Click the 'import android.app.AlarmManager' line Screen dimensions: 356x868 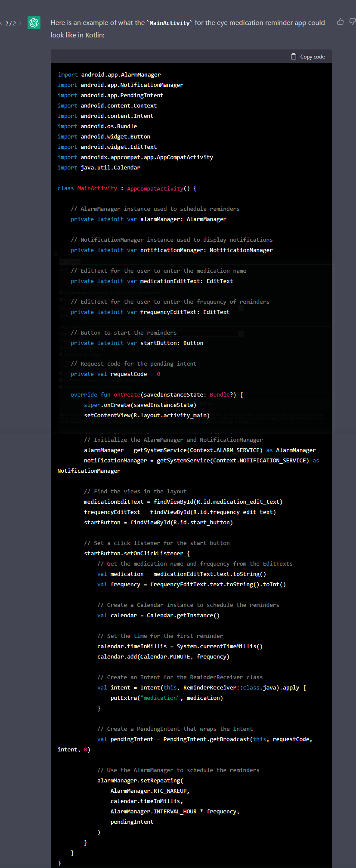point(109,74)
